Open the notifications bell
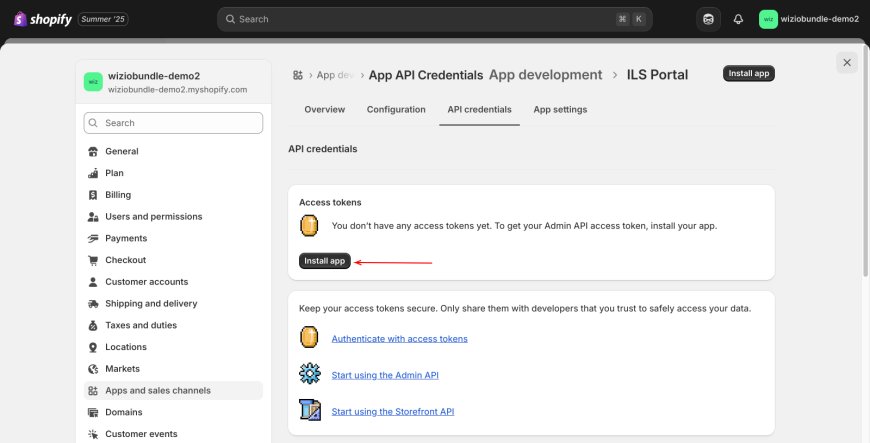870x443 pixels. (x=738, y=19)
